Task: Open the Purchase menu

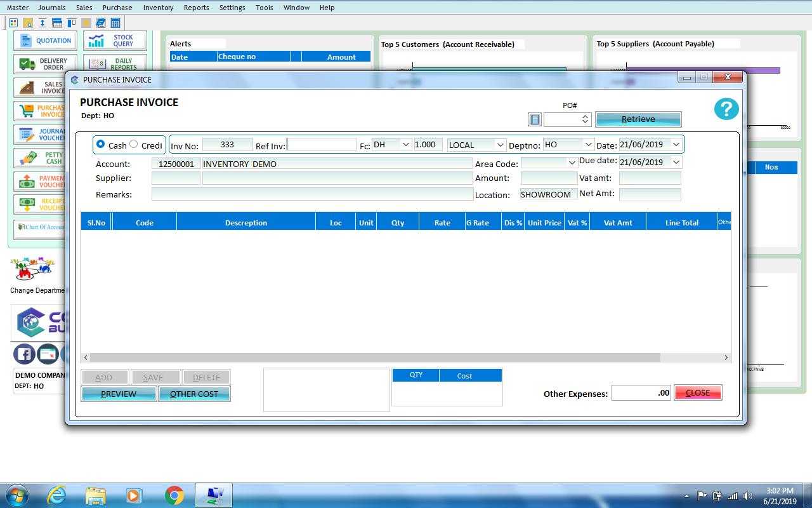Action: [117, 8]
